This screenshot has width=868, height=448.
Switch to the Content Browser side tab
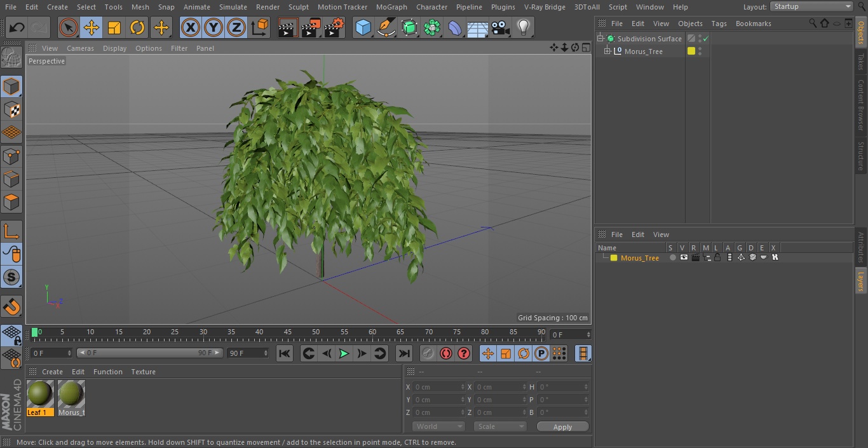pyautogui.click(x=861, y=105)
